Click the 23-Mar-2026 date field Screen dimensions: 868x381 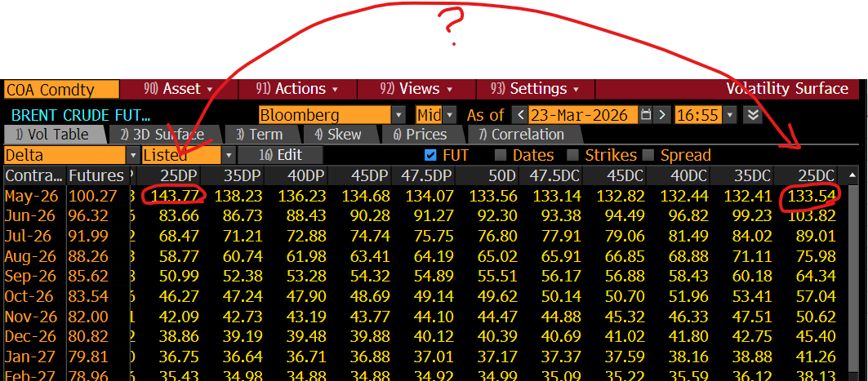pos(584,115)
